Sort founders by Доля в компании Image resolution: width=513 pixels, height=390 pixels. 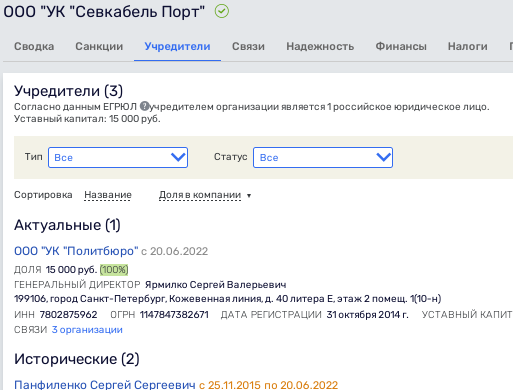[200, 195]
